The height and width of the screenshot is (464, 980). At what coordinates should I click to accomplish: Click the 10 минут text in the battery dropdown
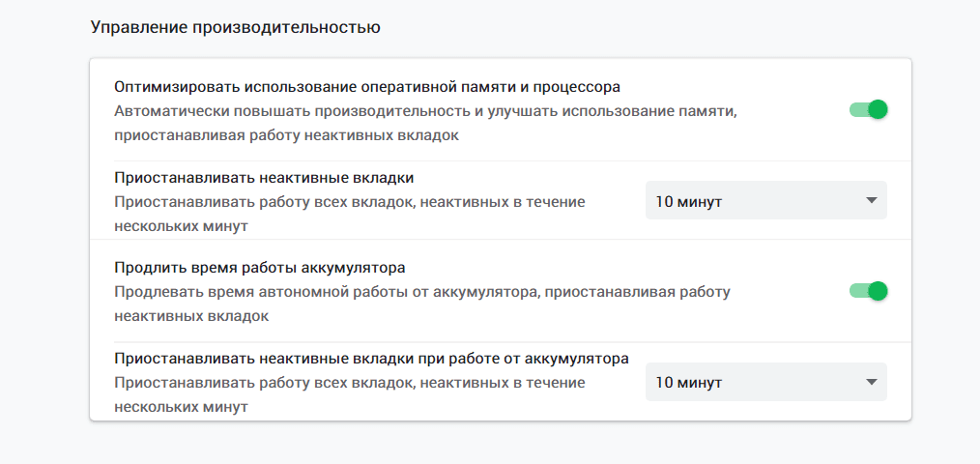pyautogui.click(x=688, y=382)
